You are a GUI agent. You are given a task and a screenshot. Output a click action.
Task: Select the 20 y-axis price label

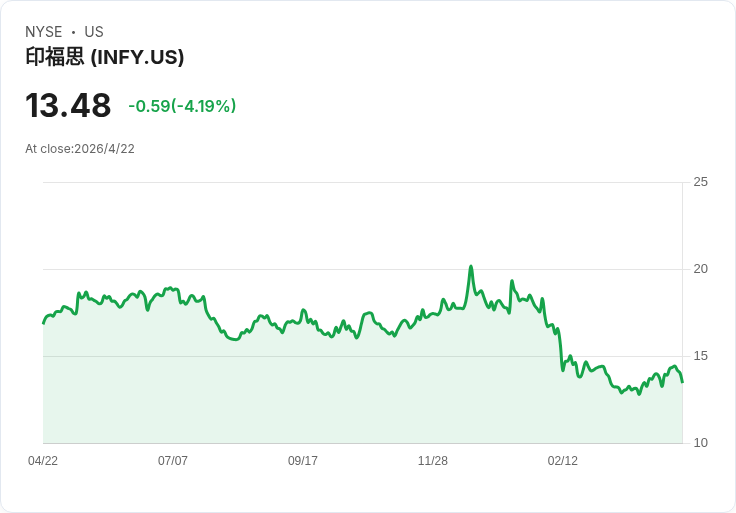(x=701, y=269)
